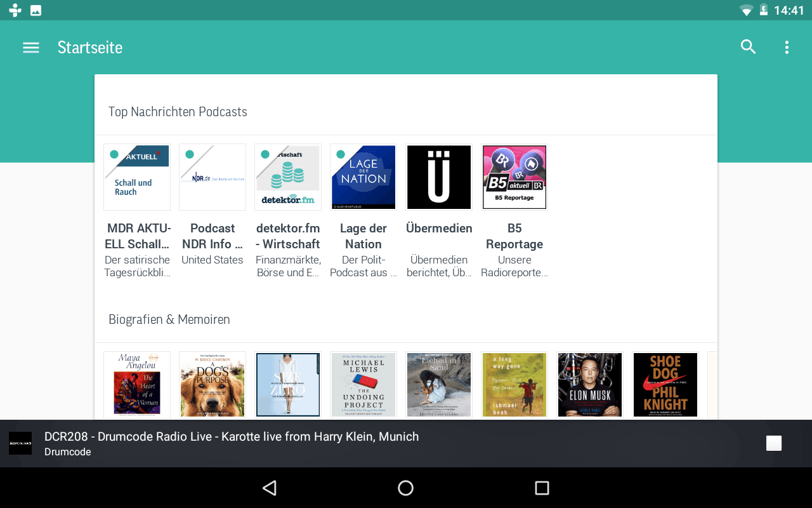The image size is (812, 508).
Task: Tap the search magnifier icon
Action: pyautogui.click(x=749, y=47)
